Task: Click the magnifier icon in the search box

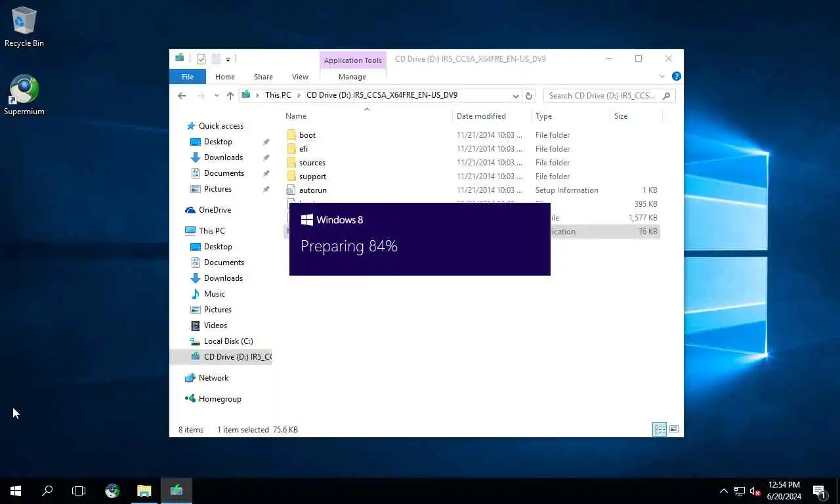Action: (666, 96)
